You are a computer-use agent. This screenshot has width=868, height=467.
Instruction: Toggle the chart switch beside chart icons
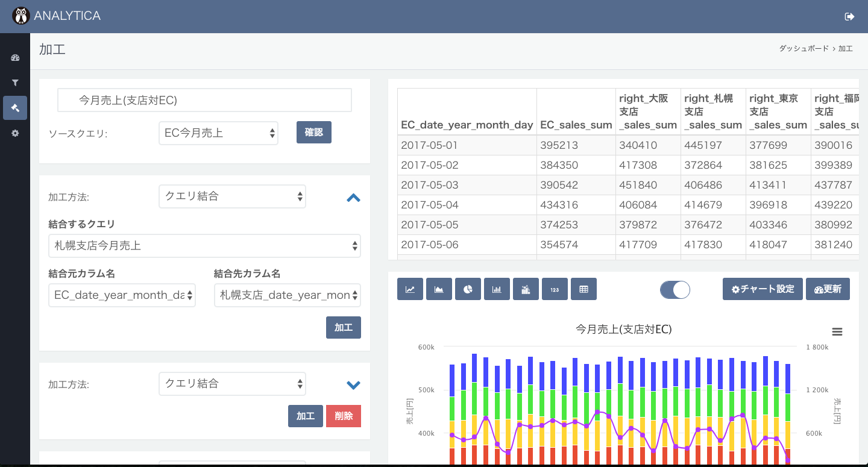[675, 290]
